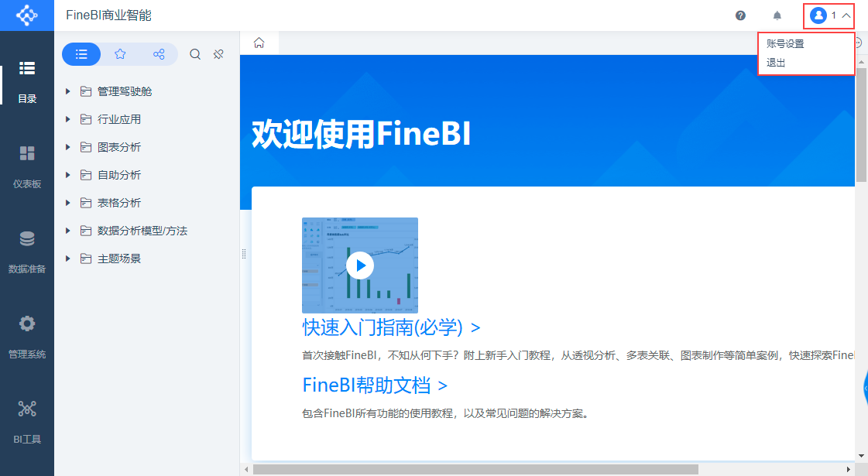
Task: Click the 表格分析 folder icon
Action: [86, 203]
